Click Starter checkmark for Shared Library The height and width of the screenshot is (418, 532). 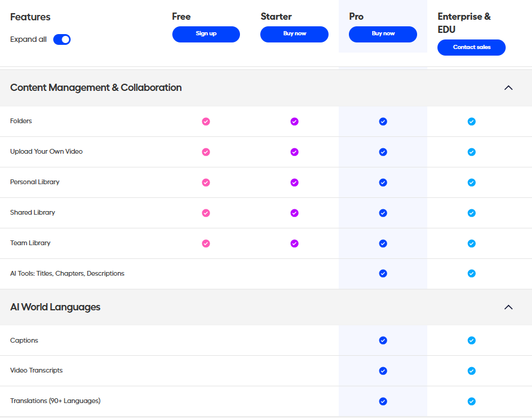point(294,213)
